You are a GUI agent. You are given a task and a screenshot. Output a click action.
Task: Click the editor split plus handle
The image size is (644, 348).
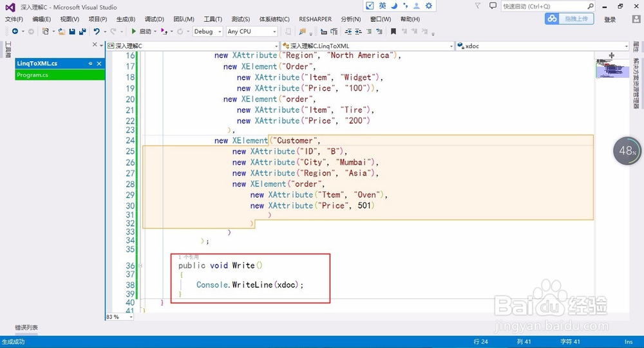(x=612, y=55)
